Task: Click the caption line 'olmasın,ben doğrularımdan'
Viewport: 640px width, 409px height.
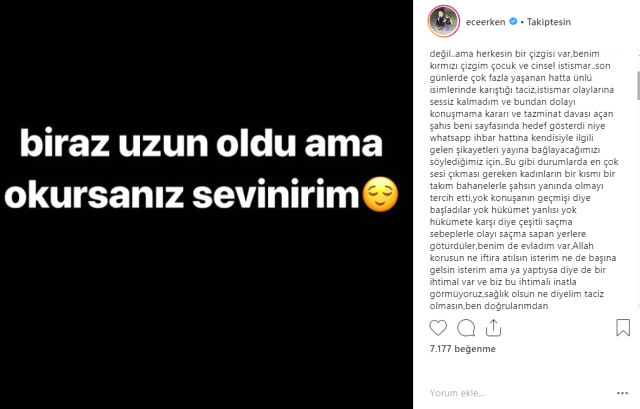Action: (x=489, y=306)
